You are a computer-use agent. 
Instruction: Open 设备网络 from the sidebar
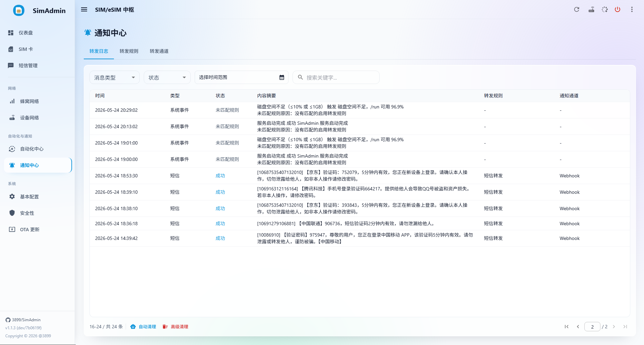38,118
